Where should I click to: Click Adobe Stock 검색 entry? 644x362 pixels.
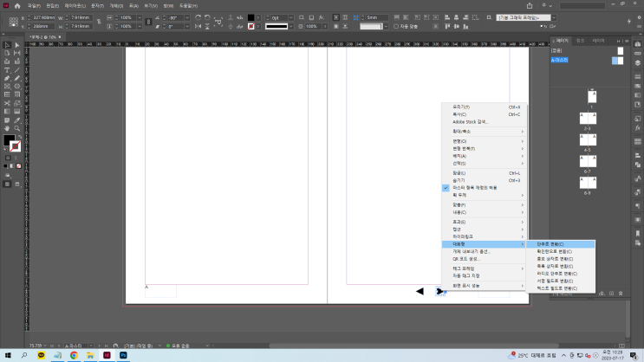(x=471, y=121)
